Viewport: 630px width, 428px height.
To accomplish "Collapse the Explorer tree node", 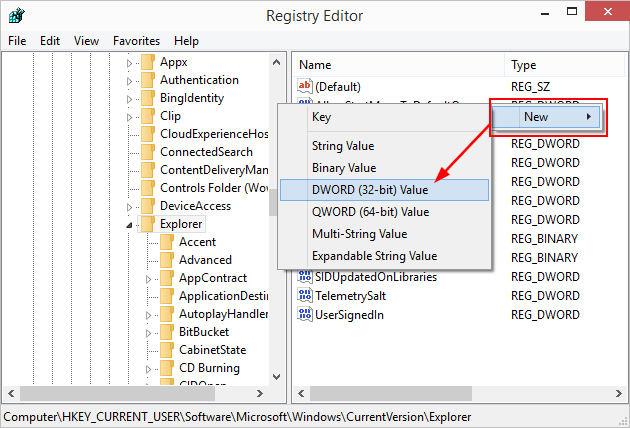I will coord(129,225).
